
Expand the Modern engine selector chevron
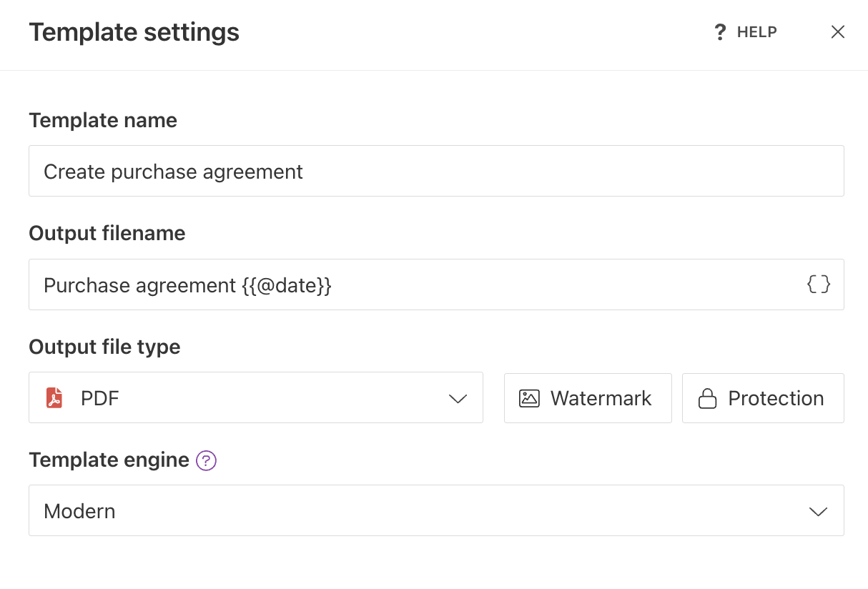click(x=817, y=511)
